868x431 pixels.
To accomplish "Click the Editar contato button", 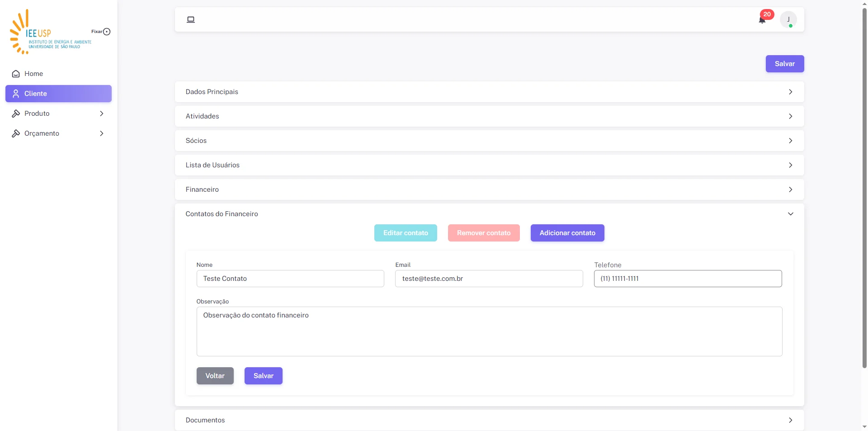I will (x=406, y=233).
